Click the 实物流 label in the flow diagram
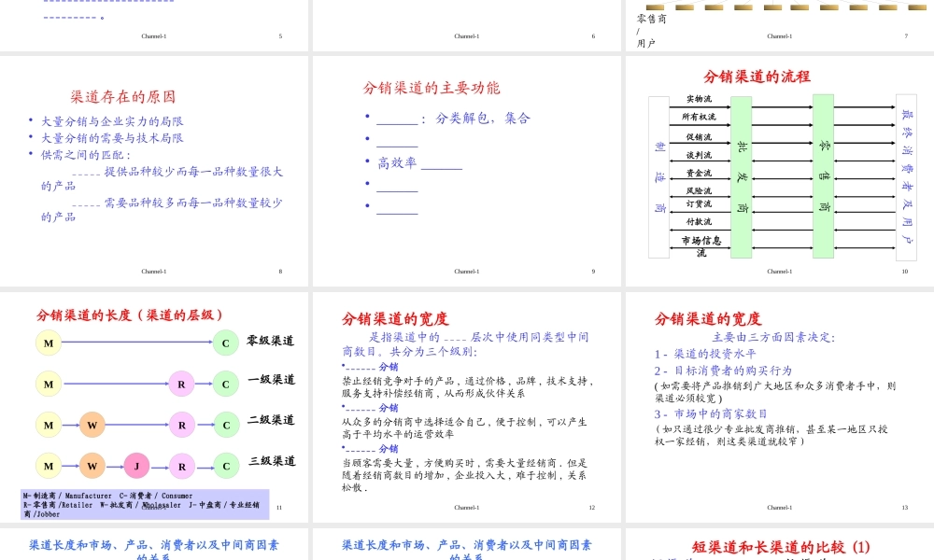934x560 pixels. click(699, 99)
